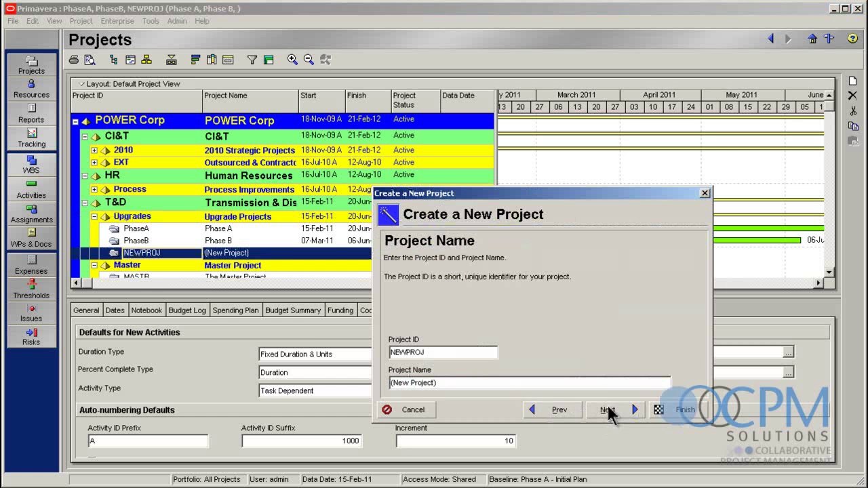Click the Activity ID Prefix field
This screenshot has width=868, height=488.
pos(148,441)
